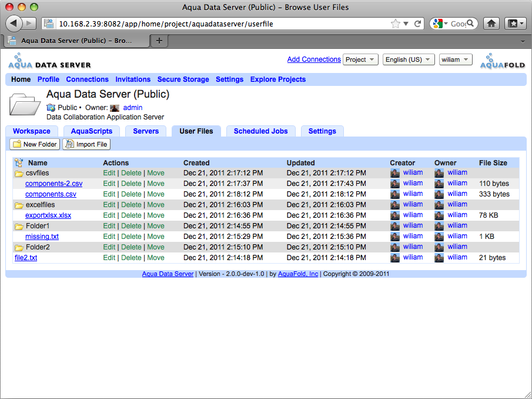Click the Public globe icon
The image size is (532, 399).
click(51, 108)
